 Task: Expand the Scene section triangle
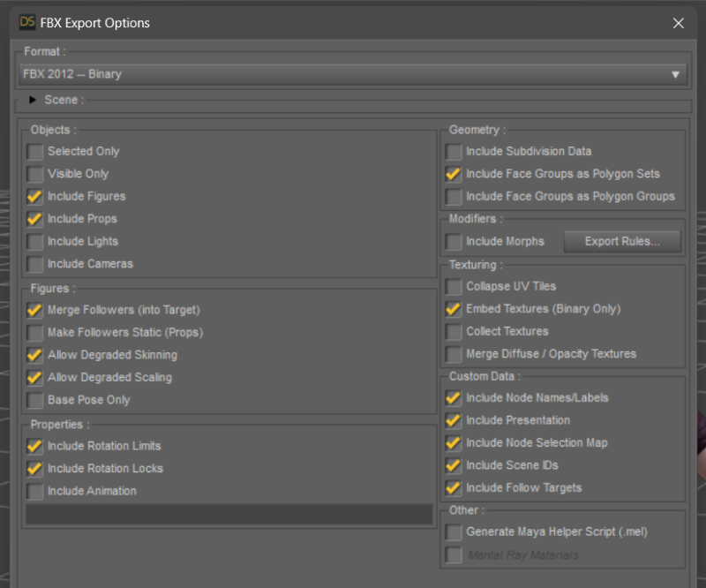coord(34,100)
